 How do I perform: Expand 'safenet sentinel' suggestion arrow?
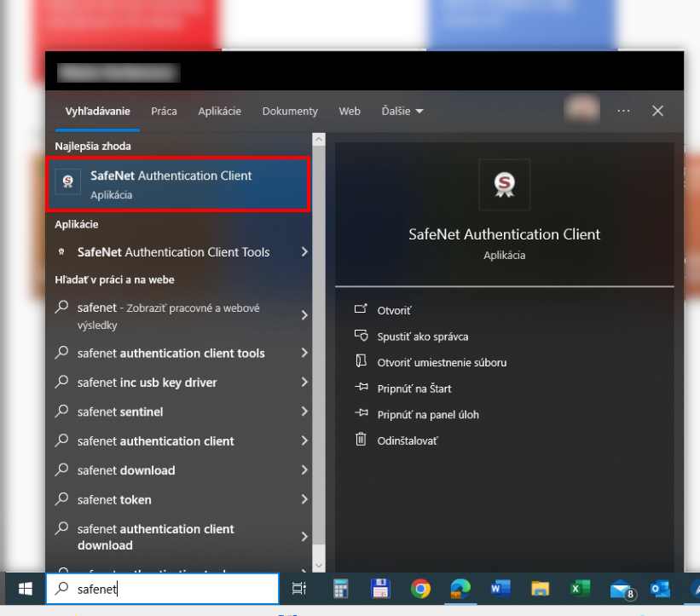pyautogui.click(x=304, y=412)
